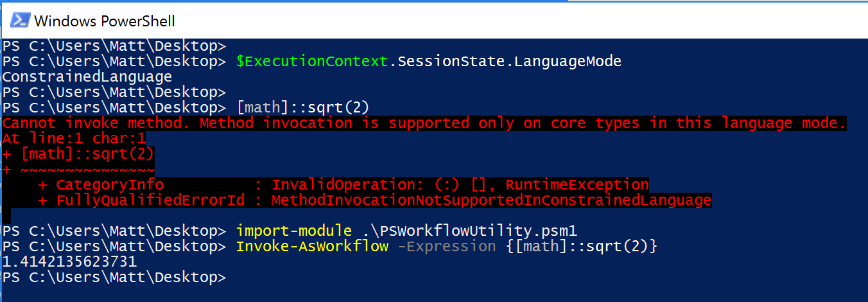Click the Invoke-AsWorkflow command
The width and height of the screenshot is (868, 302).
[313, 246]
